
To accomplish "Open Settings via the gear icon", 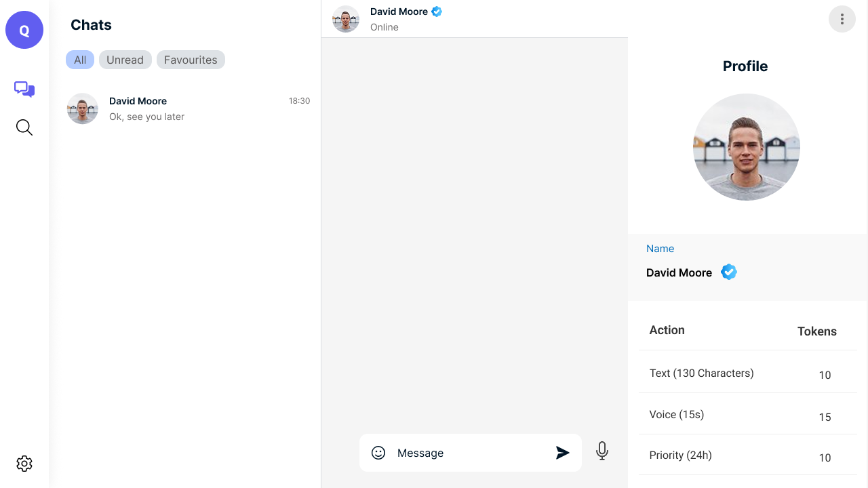I will point(24,464).
